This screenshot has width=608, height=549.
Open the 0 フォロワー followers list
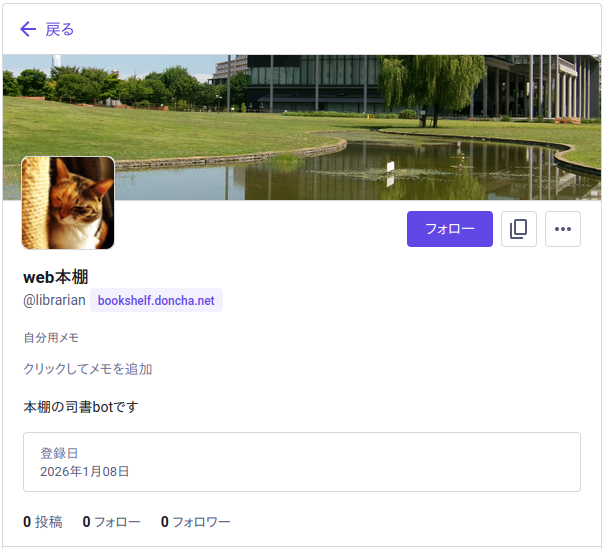[x=195, y=521]
